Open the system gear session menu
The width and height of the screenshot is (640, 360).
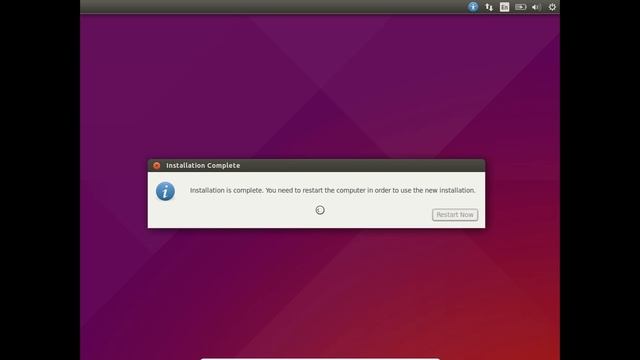click(552, 7)
